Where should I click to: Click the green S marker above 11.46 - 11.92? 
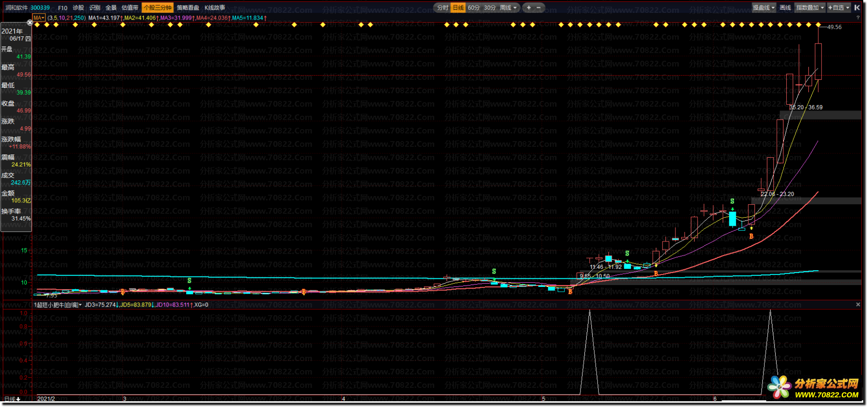[x=627, y=253]
